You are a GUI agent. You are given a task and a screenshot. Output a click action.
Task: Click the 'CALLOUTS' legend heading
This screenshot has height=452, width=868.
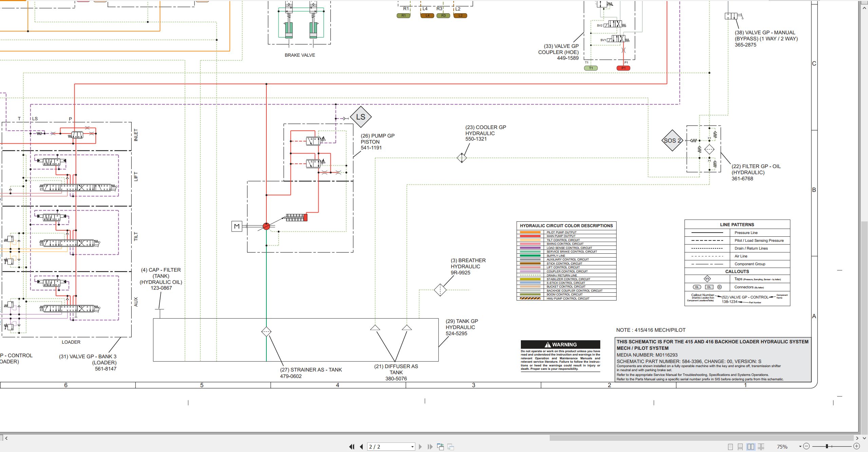coord(737,272)
